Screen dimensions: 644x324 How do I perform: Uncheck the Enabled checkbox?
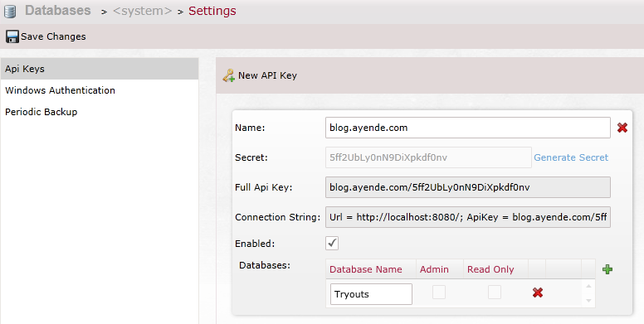pos(332,243)
